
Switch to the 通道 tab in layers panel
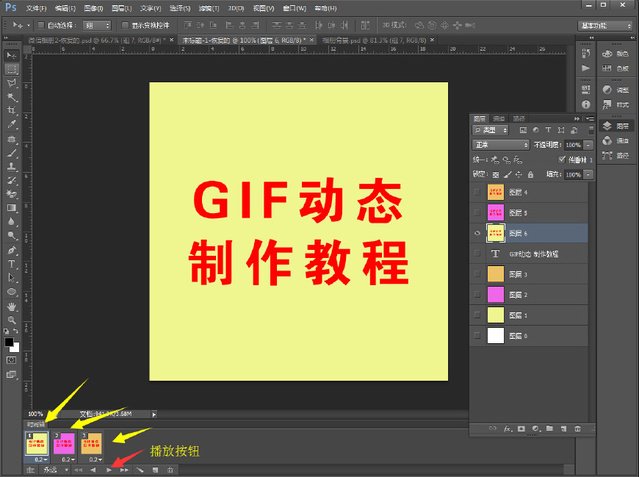(x=499, y=119)
